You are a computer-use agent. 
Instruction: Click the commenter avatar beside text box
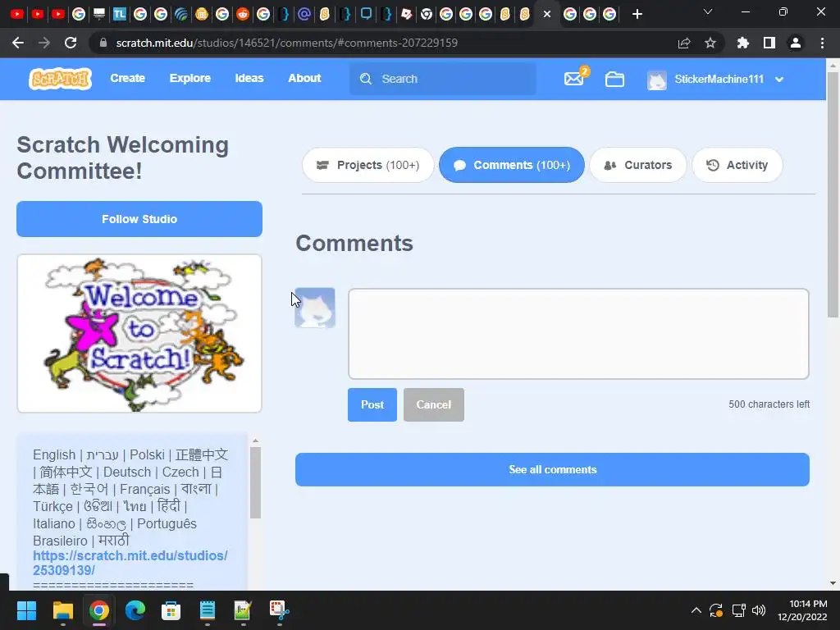click(x=315, y=308)
